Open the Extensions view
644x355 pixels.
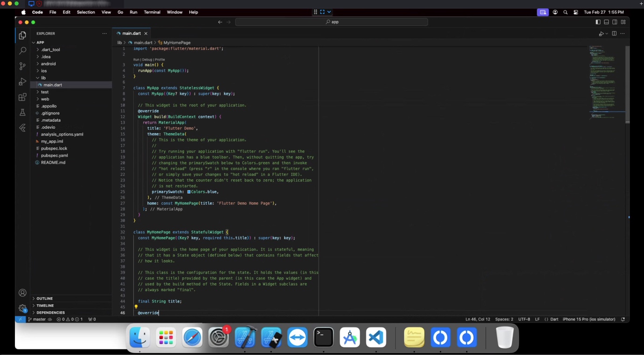22,97
